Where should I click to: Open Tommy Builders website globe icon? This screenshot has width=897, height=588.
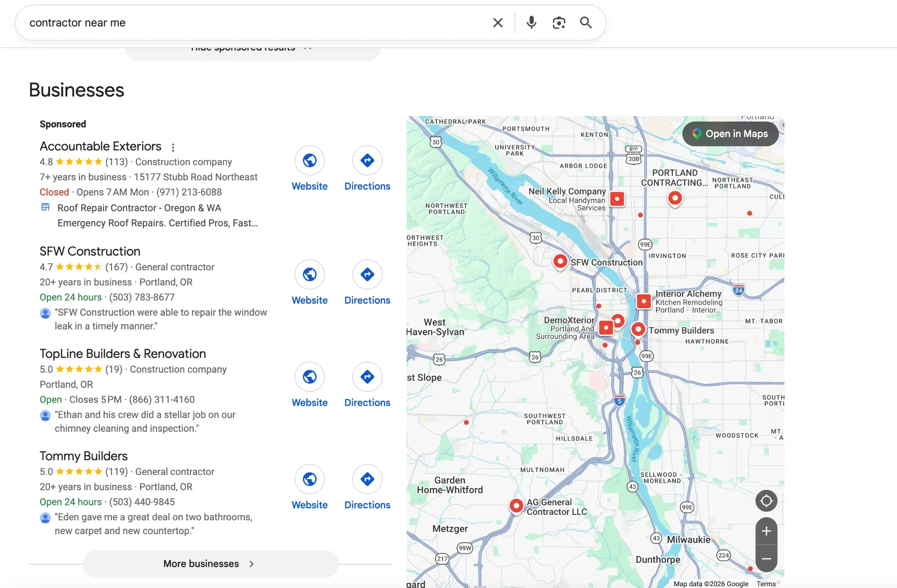point(309,479)
